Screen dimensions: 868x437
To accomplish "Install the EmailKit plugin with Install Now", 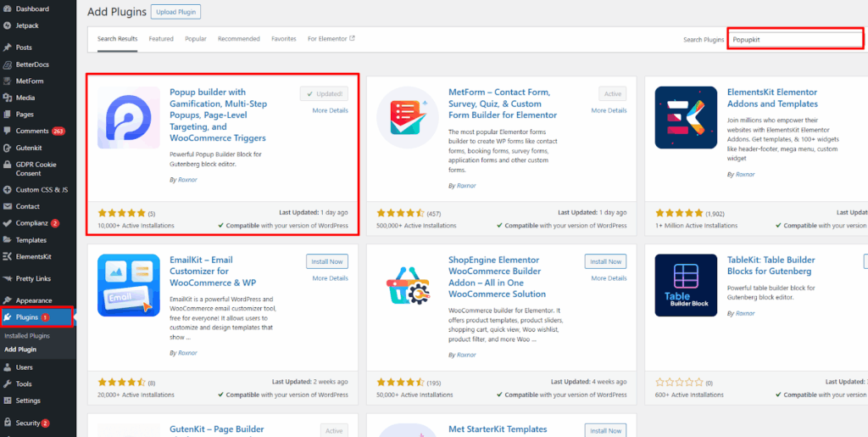I will tap(326, 261).
